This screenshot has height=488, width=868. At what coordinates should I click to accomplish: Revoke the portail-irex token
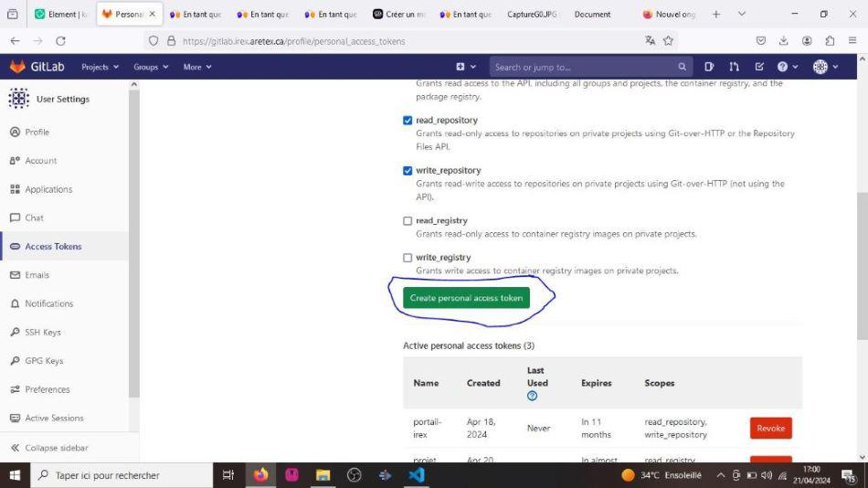pos(770,429)
